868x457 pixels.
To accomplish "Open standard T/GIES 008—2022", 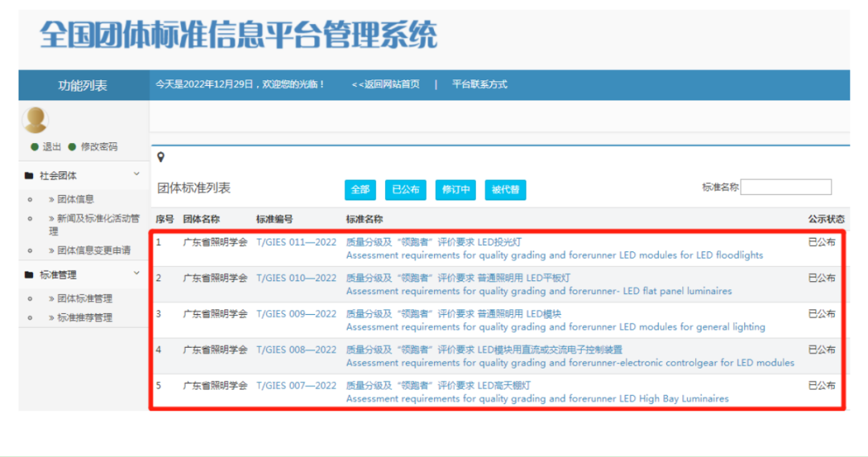I will [296, 349].
